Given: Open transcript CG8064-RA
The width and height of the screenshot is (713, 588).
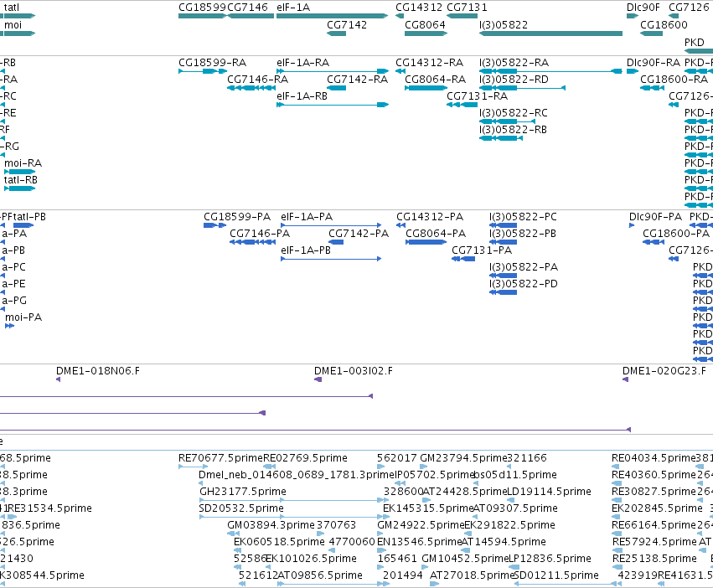Looking at the screenshot, I should click(x=435, y=80).
